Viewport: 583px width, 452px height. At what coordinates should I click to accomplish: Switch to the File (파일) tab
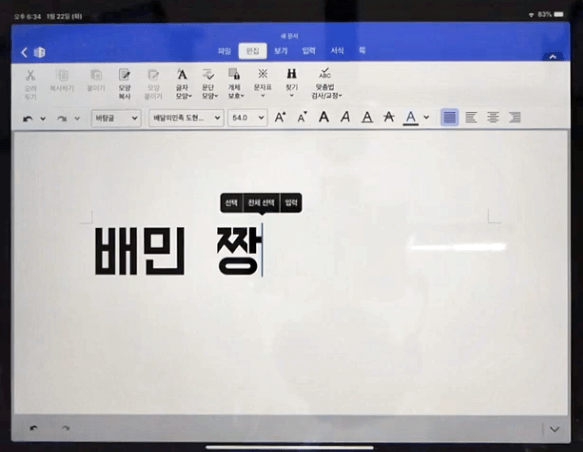(x=224, y=51)
